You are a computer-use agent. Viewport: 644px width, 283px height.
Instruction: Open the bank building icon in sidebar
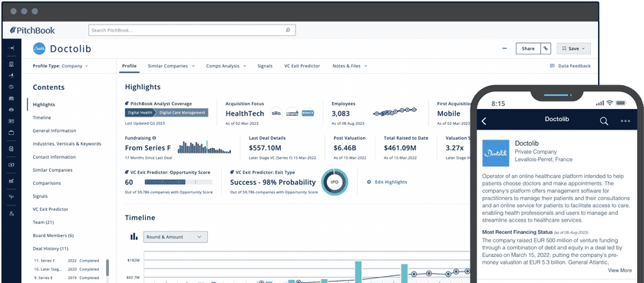[11, 98]
